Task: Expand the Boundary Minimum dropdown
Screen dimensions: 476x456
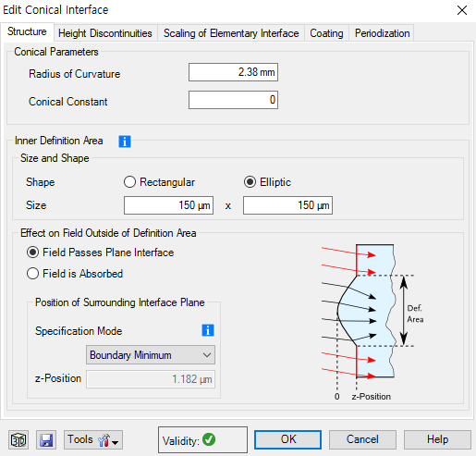Action: click(x=151, y=355)
